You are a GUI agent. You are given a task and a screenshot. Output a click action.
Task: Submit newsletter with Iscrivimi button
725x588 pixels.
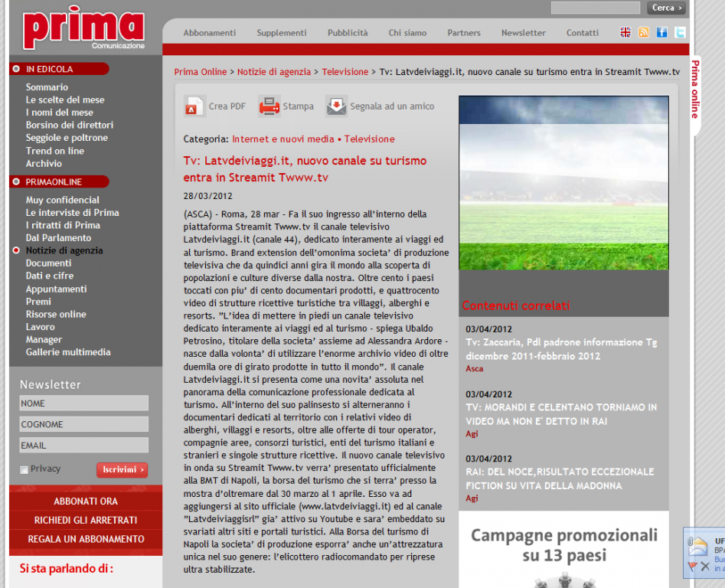tap(122, 469)
